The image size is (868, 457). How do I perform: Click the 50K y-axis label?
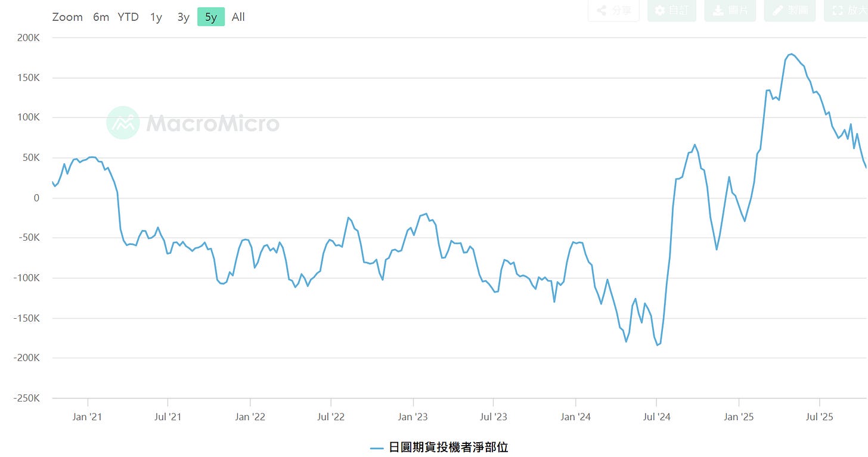(x=31, y=158)
